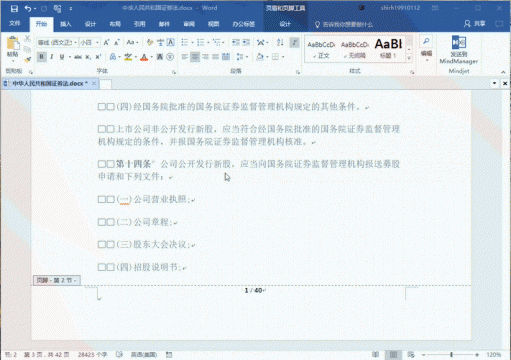
Task: Switch to Read Mode view
Action: (375, 354)
